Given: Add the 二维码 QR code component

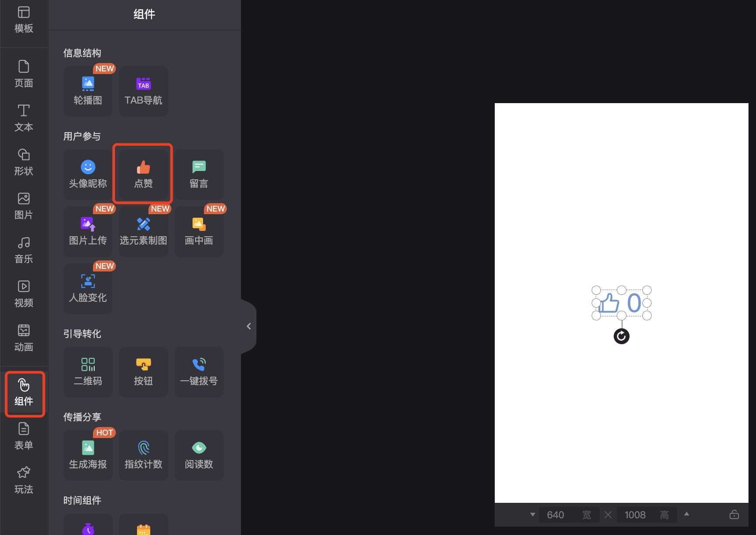Looking at the screenshot, I should 88,372.
